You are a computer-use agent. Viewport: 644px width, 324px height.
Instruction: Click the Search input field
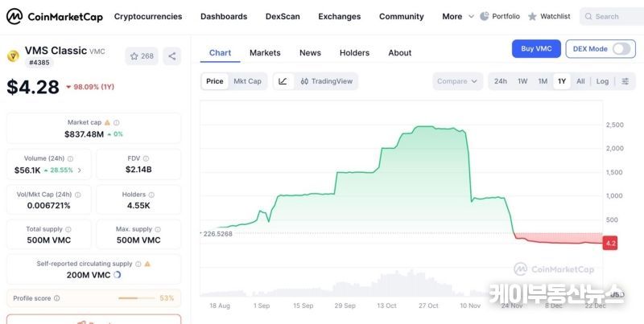coord(612,16)
